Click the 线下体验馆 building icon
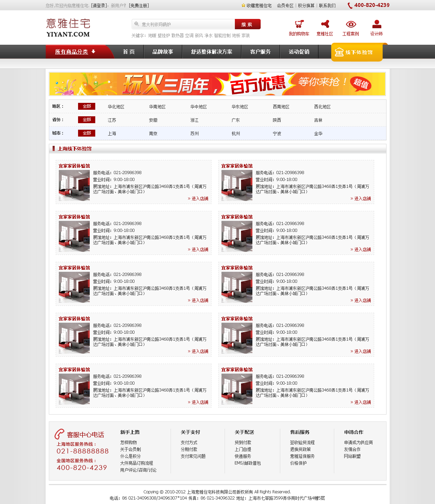The image size is (435, 504). coord(339,52)
